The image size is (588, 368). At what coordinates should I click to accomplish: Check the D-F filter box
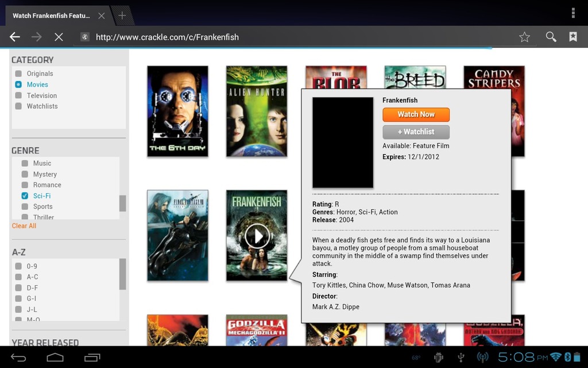[18, 287]
